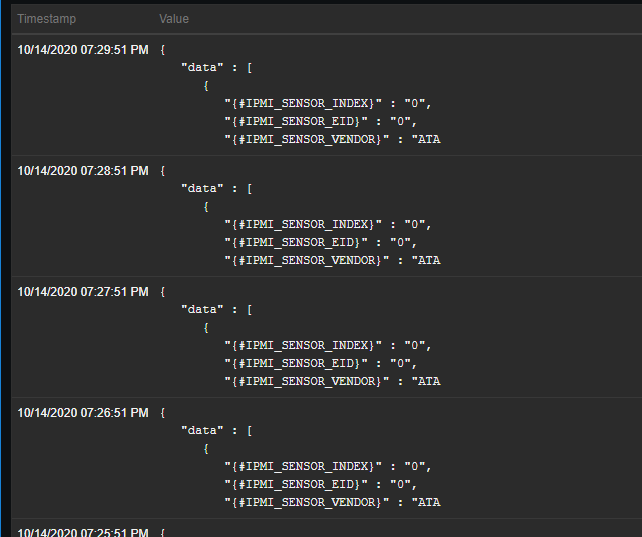Click IPMI_SENSOR_EID line in 07:29:51 PM entry
Image resolution: width=642 pixels, height=537 pixels.
[x=321, y=122]
